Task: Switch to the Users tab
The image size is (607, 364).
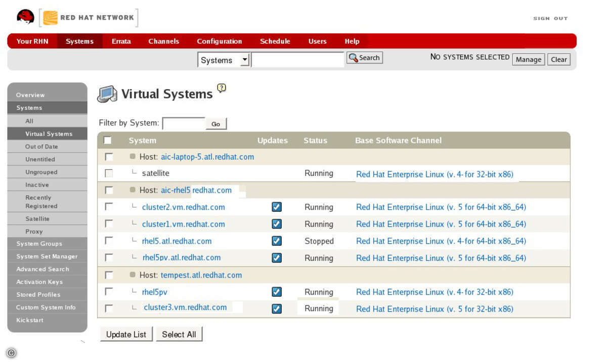Action: (318, 41)
